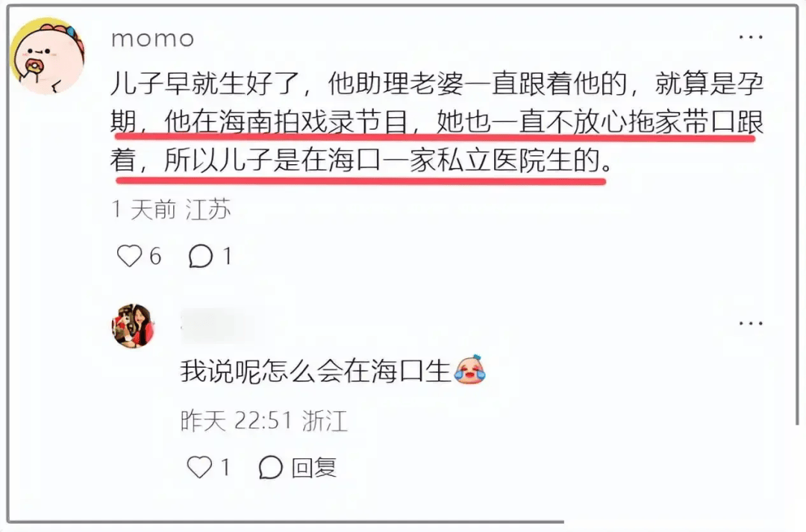Click the like count 6 on momo's comment
806x532 pixels.
155,256
